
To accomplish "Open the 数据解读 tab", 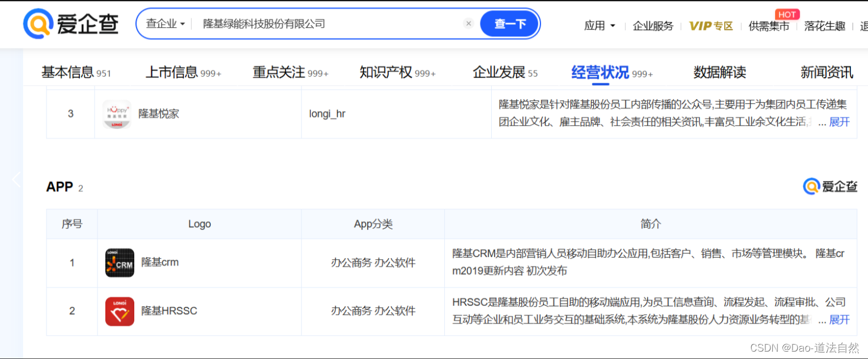I will tap(720, 73).
